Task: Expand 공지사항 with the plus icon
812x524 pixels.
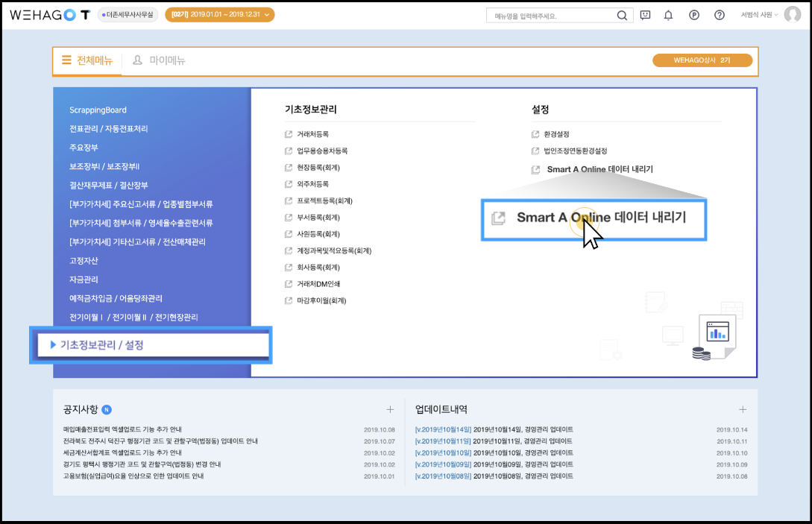Action: pyautogui.click(x=390, y=409)
